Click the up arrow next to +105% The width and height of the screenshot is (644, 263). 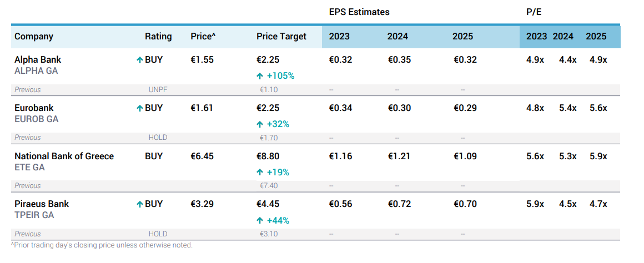tap(260, 76)
